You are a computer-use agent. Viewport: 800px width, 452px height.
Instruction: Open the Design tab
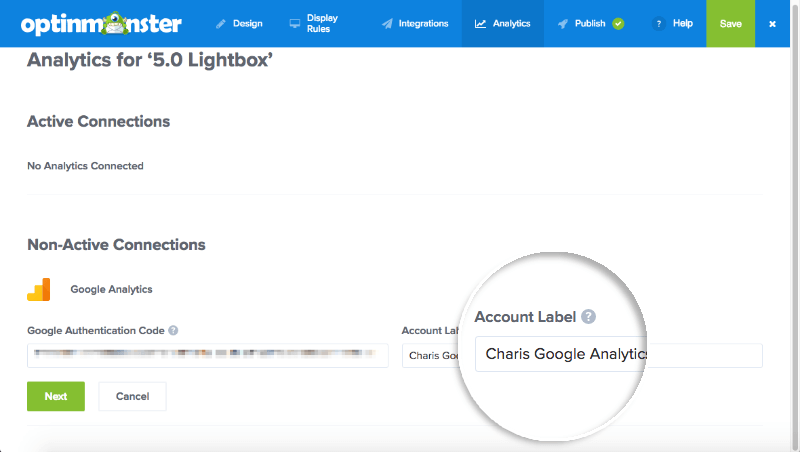(x=239, y=23)
